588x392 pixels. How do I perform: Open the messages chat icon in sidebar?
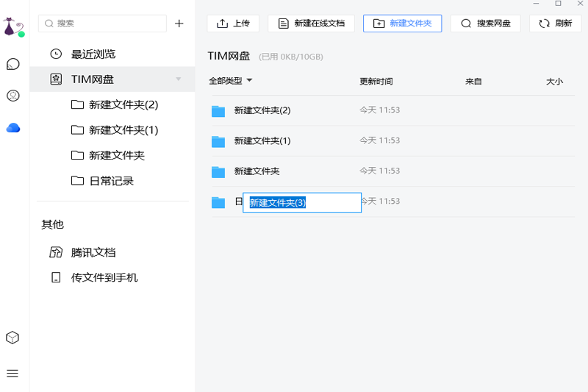click(12, 64)
